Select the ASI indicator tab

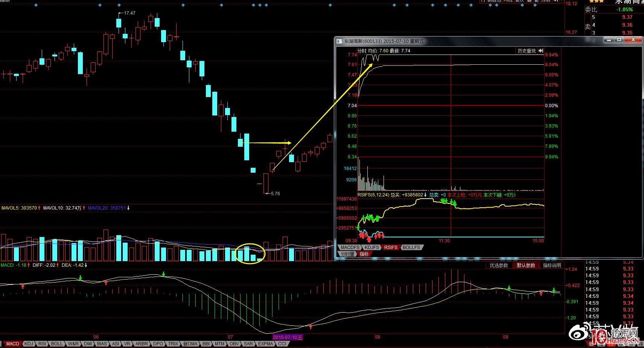[116, 344]
